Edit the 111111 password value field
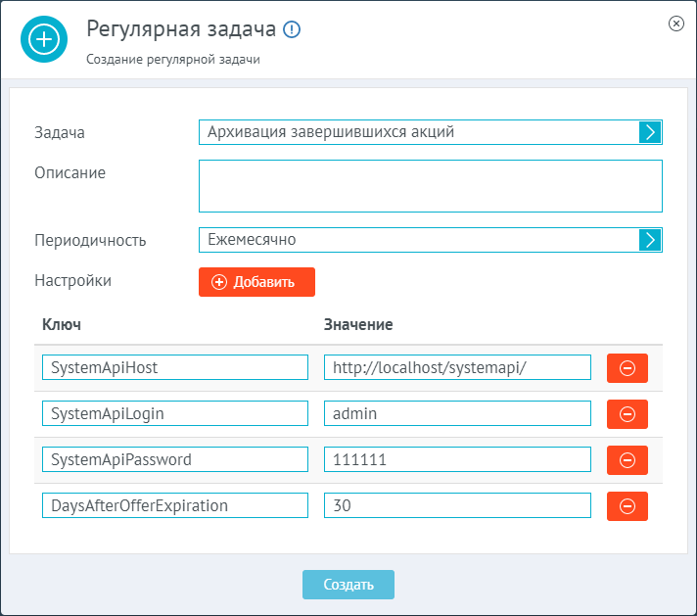The width and height of the screenshot is (697, 616). [457, 459]
